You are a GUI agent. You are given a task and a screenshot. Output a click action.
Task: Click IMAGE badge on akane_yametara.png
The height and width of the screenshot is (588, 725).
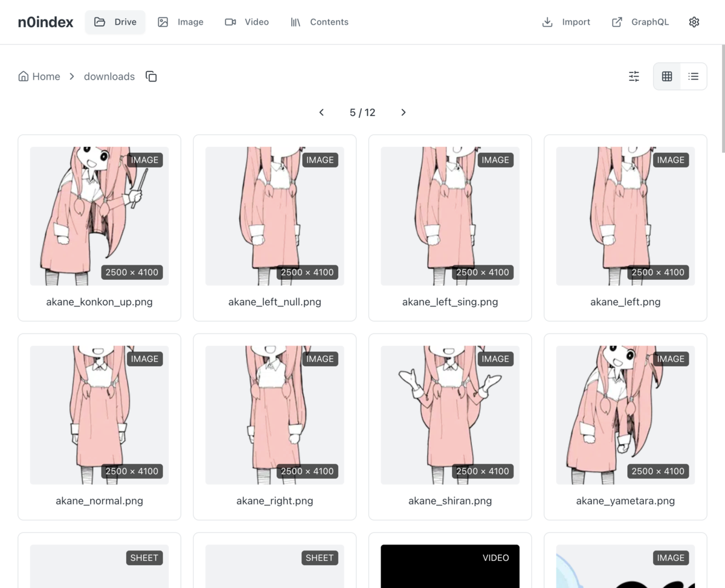pos(671,359)
